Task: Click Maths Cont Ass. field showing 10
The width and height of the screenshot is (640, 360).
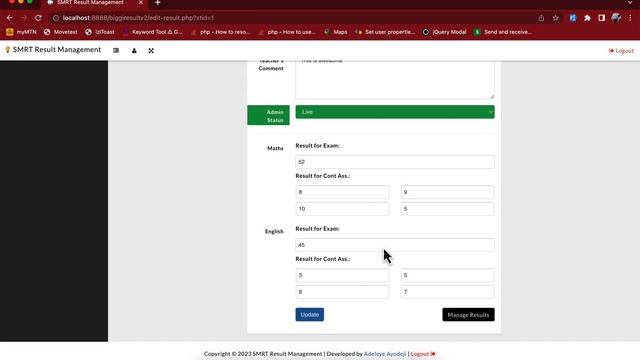Action: click(x=342, y=209)
